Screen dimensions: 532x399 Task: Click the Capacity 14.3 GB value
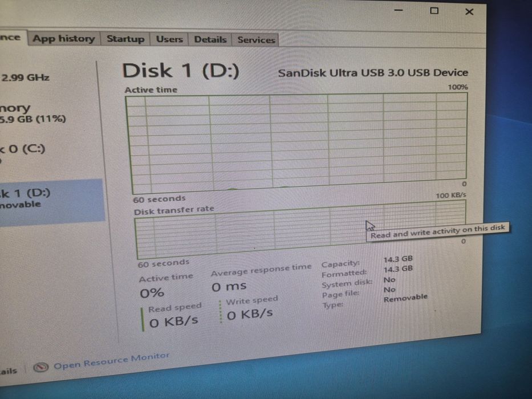point(398,259)
